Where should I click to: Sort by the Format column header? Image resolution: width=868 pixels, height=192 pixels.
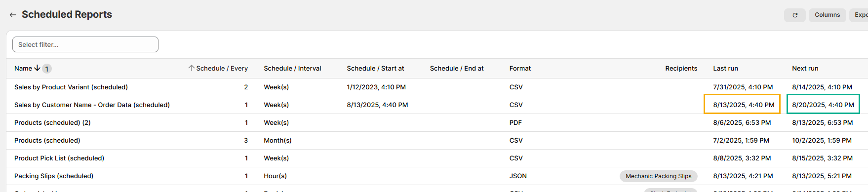[x=520, y=69]
